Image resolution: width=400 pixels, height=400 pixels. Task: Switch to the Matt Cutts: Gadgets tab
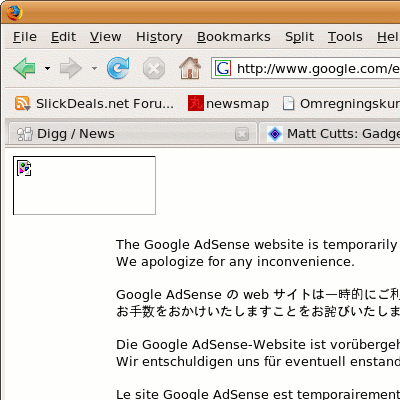click(330, 134)
